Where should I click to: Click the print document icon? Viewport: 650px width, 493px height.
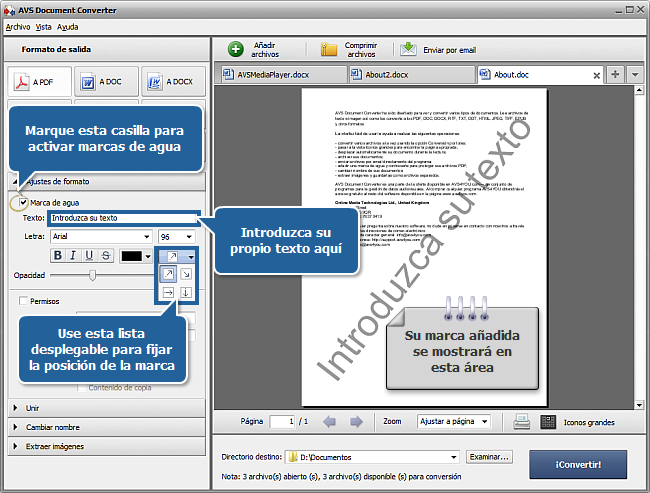(522, 422)
